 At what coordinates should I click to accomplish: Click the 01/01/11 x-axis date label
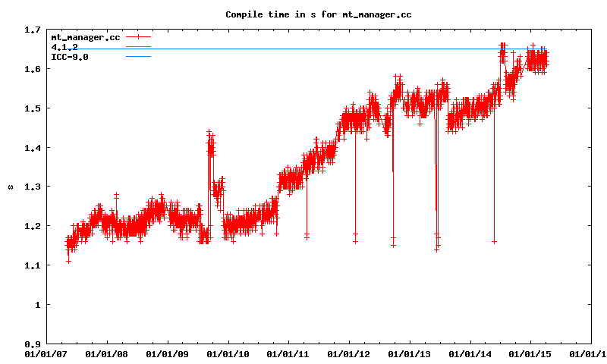288,353
